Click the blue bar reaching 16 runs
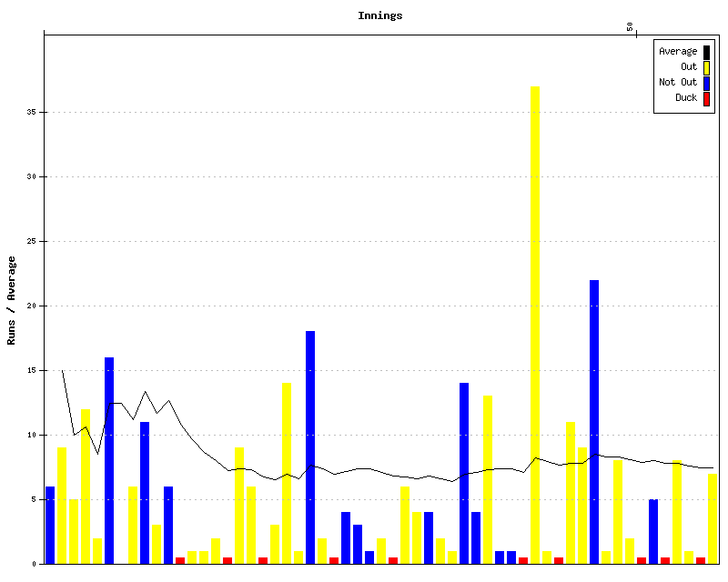This screenshot has height=582, width=728. 109,460
